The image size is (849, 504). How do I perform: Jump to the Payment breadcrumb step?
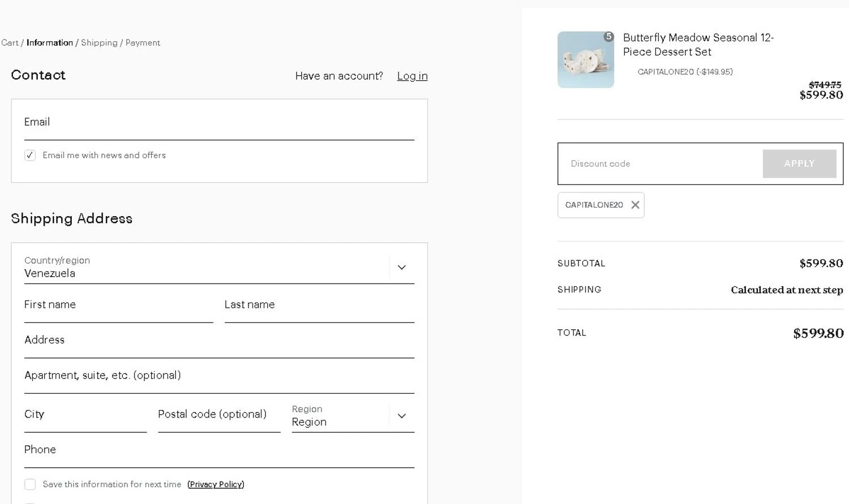point(143,42)
